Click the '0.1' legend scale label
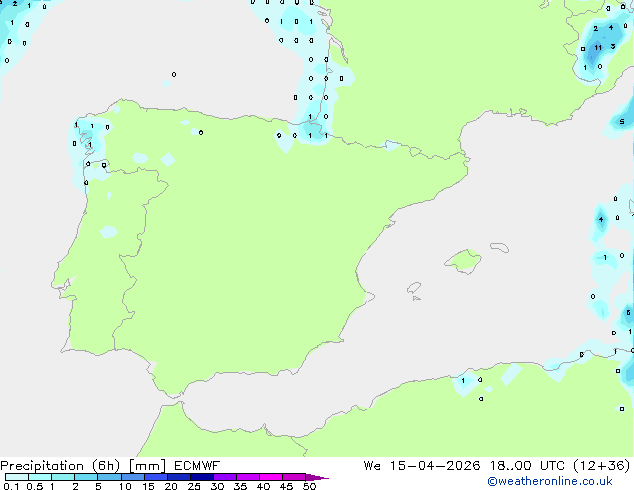 (x=11, y=486)
